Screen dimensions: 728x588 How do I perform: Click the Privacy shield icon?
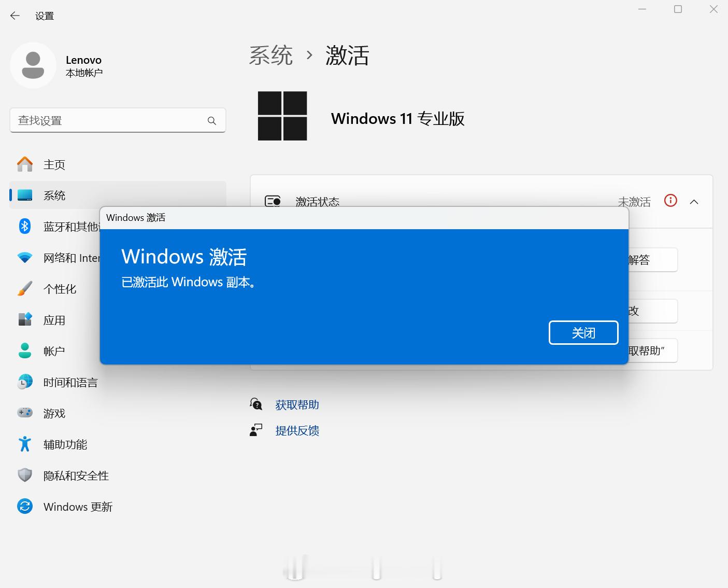pos(25,475)
